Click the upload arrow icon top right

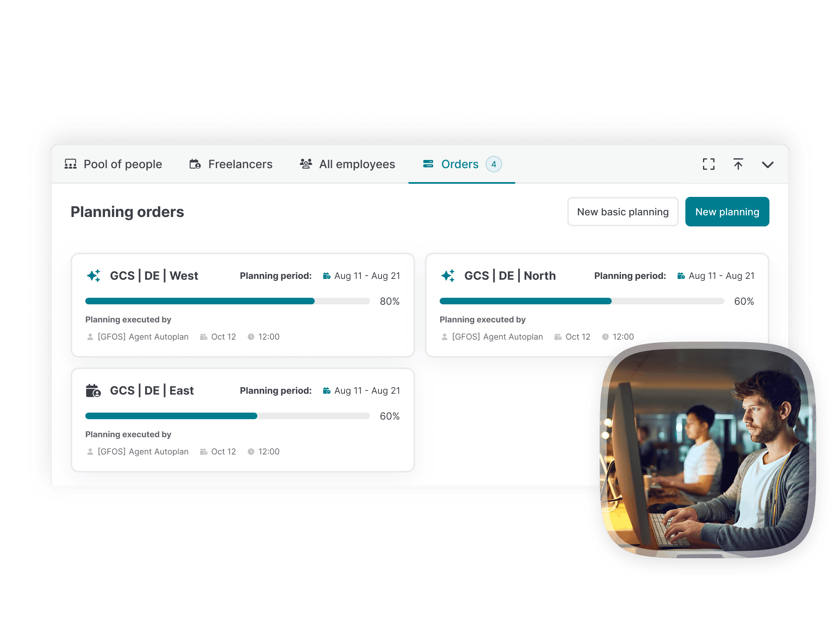pyautogui.click(x=738, y=164)
